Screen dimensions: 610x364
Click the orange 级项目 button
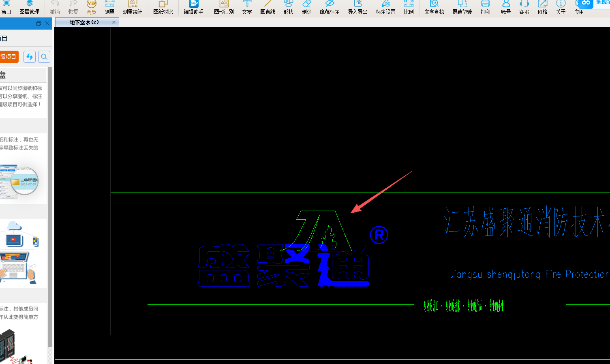[x=9, y=57]
